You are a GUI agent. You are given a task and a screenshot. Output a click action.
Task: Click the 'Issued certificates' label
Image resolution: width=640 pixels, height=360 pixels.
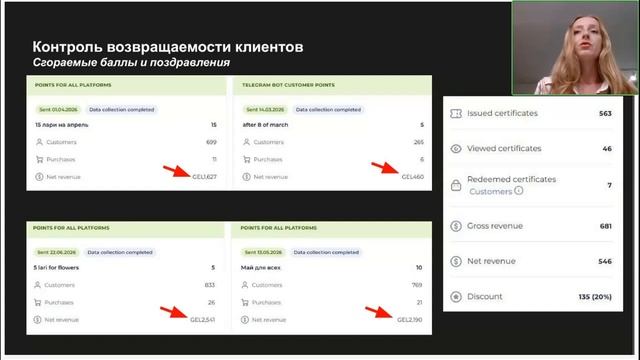[502, 113]
